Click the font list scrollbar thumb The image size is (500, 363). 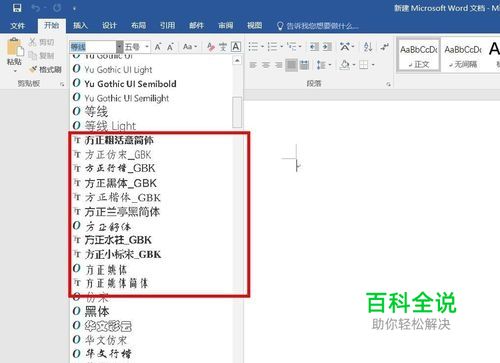click(237, 112)
